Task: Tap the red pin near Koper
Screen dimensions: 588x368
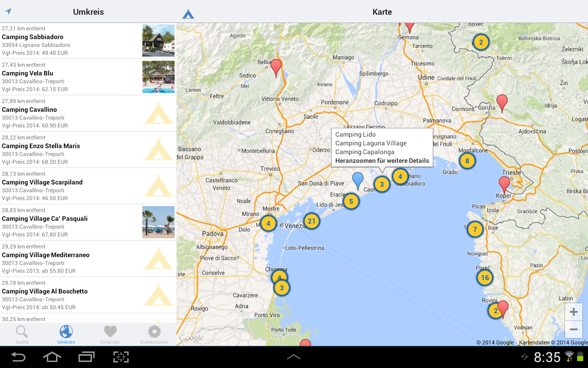Action: 504,184
